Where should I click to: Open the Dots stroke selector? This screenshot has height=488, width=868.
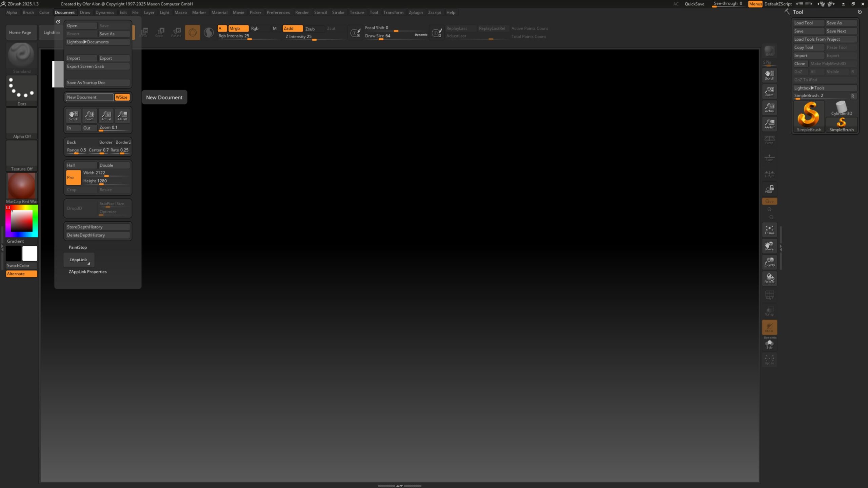coord(21,90)
